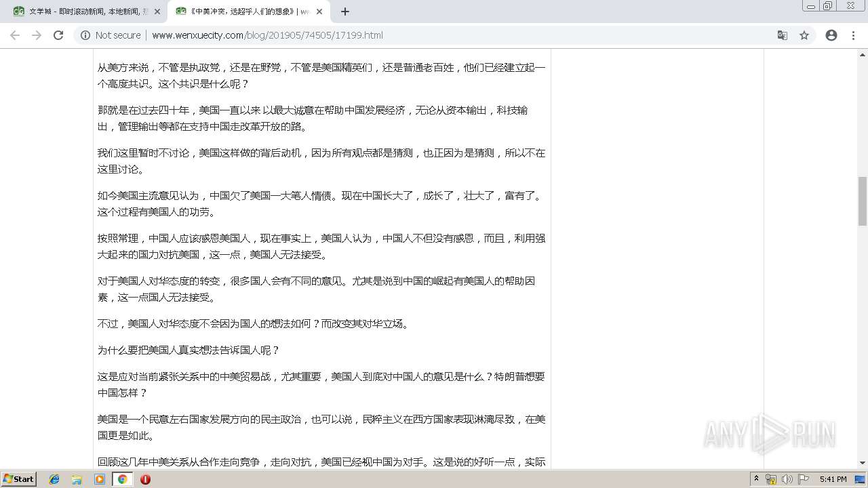Open the Action Center flag icon
The width and height of the screenshot is (868, 488).
coord(803,479)
